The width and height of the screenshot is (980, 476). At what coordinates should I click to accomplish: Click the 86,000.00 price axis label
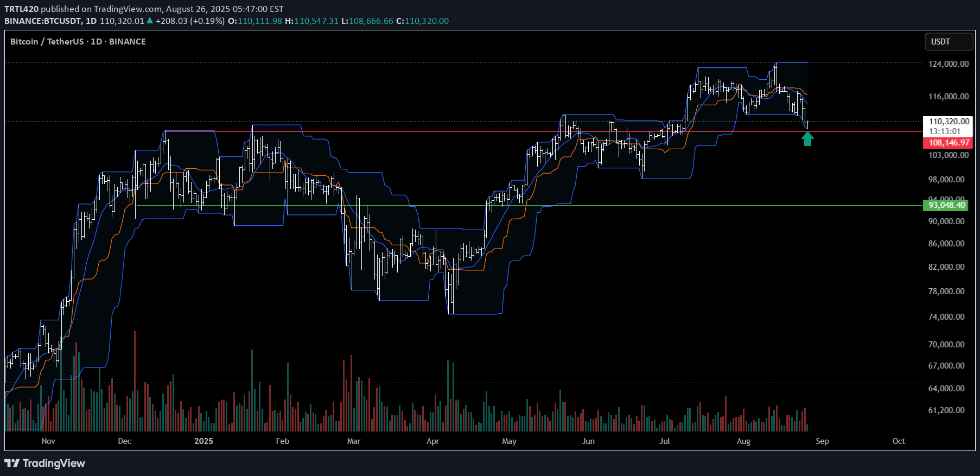pos(946,244)
